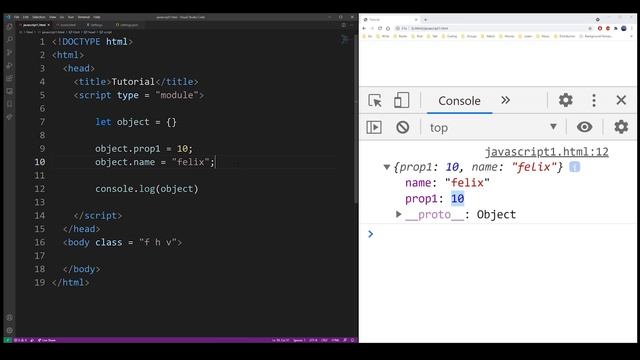This screenshot has width=640, height=360.
Task: Expand the __proto__ entry in the console
Action: pos(399,214)
